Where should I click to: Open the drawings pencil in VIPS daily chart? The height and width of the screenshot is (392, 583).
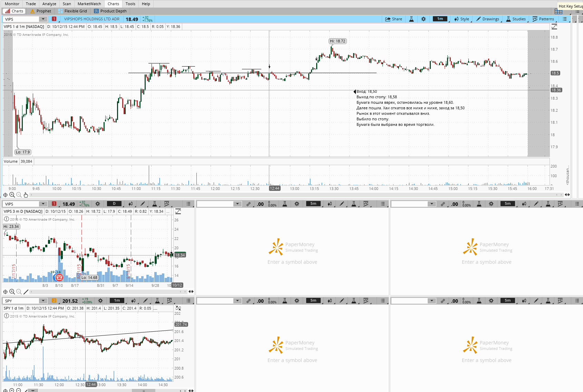pos(143,204)
